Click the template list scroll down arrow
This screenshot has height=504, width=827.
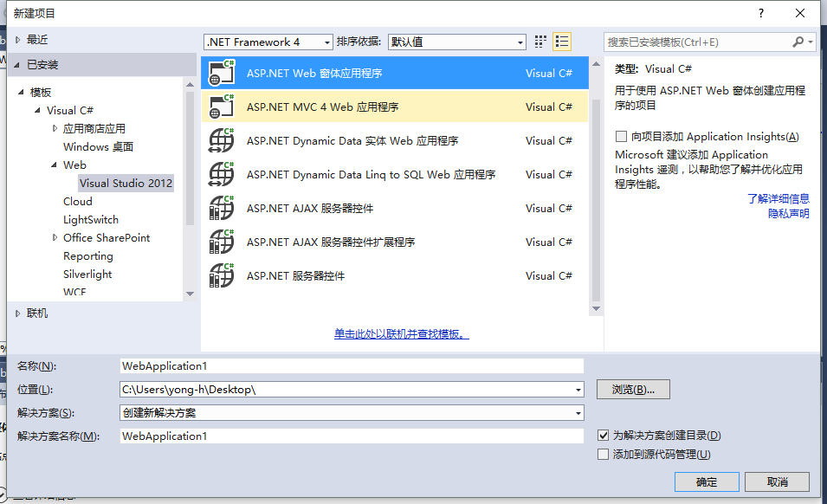pyautogui.click(x=597, y=309)
